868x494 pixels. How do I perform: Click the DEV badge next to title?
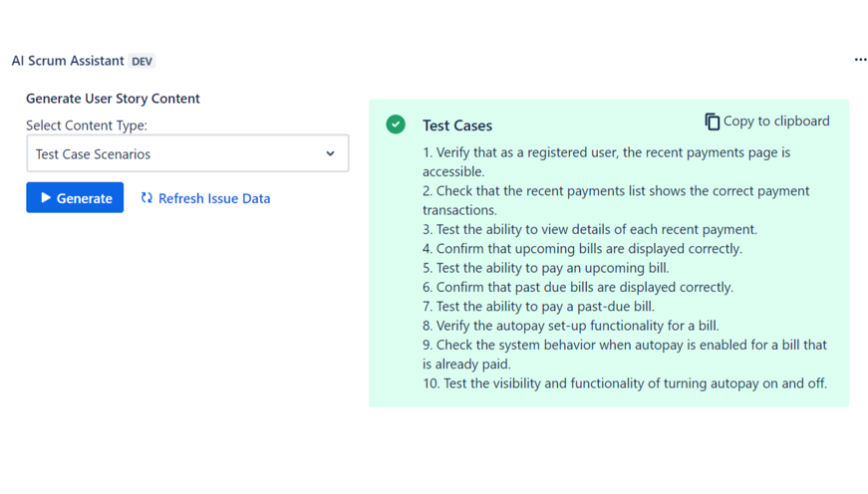(x=143, y=61)
